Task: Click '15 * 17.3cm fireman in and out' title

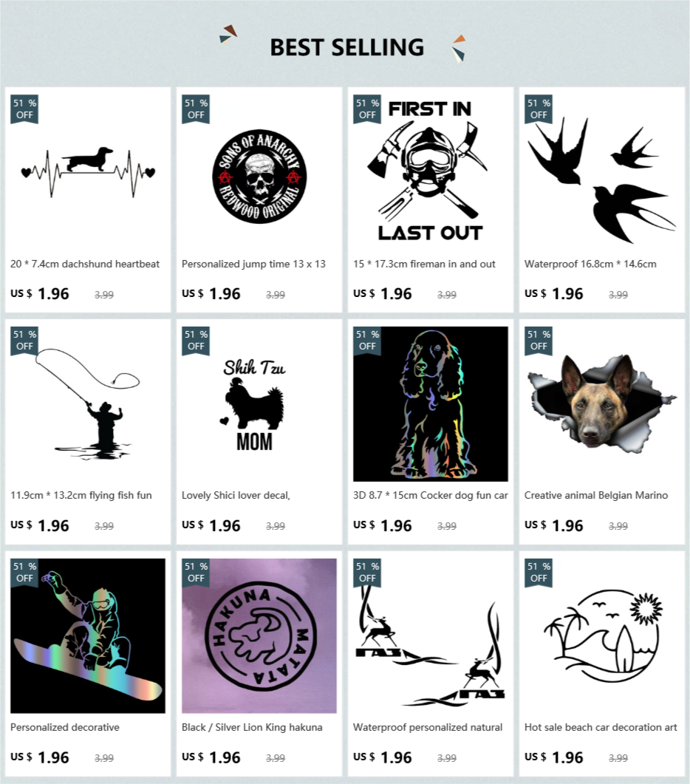Action: (424, 264)
